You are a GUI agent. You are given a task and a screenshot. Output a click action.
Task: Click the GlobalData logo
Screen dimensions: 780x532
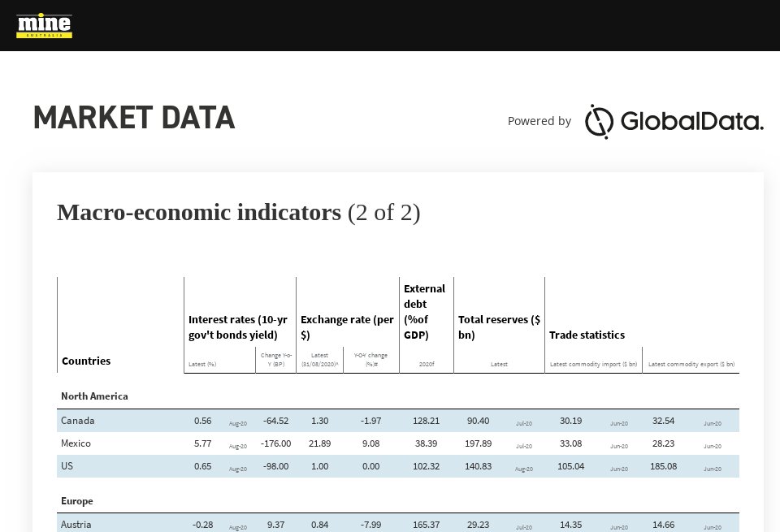point(674,122)
